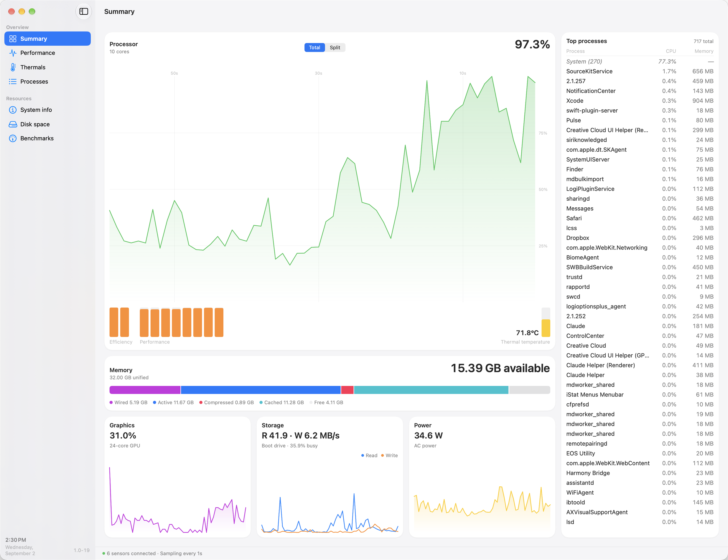This screenshot has width=728, height=560.
Task: Go to the Processes section
Action: (x=48, y=81)
